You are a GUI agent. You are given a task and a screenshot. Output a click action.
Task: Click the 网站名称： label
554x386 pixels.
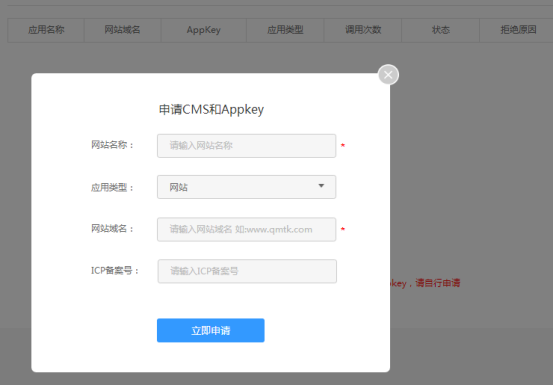(112, 145)
